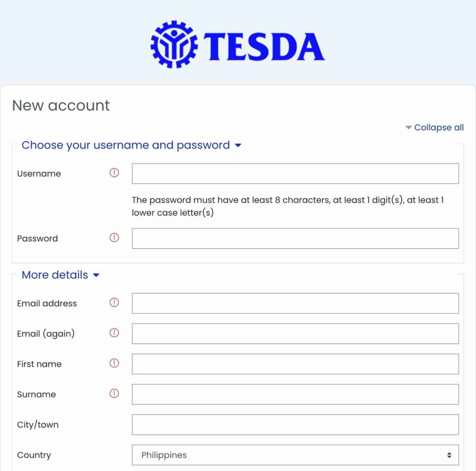Click inside the Surname input field
This screenshot has width=476, height=471.
click(295, 394)
